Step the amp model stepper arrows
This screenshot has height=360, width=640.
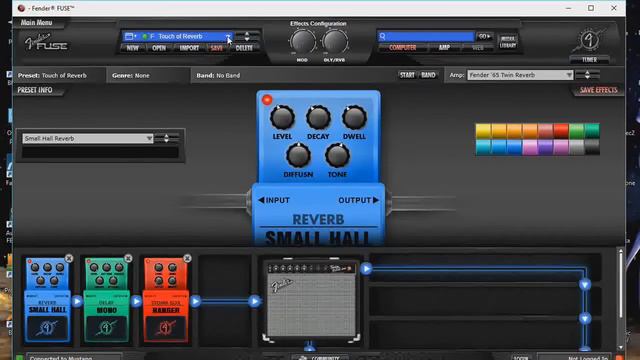587,75
